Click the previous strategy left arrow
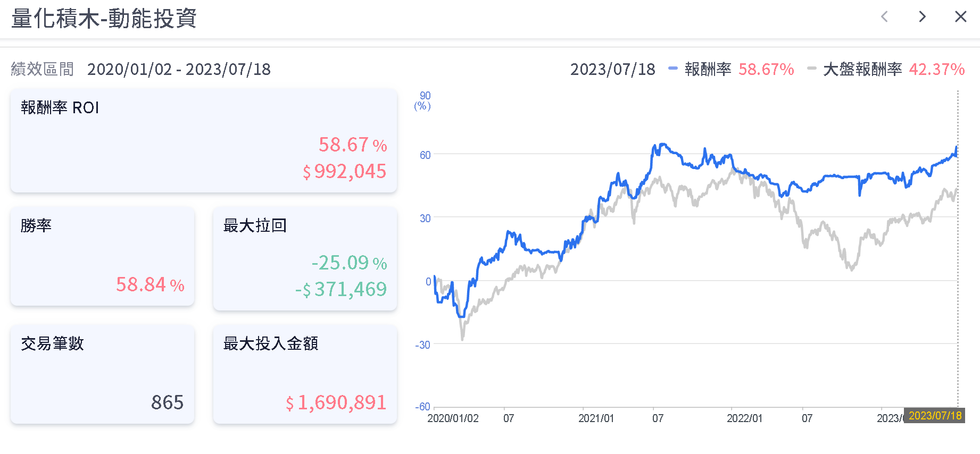 (884, 17)
